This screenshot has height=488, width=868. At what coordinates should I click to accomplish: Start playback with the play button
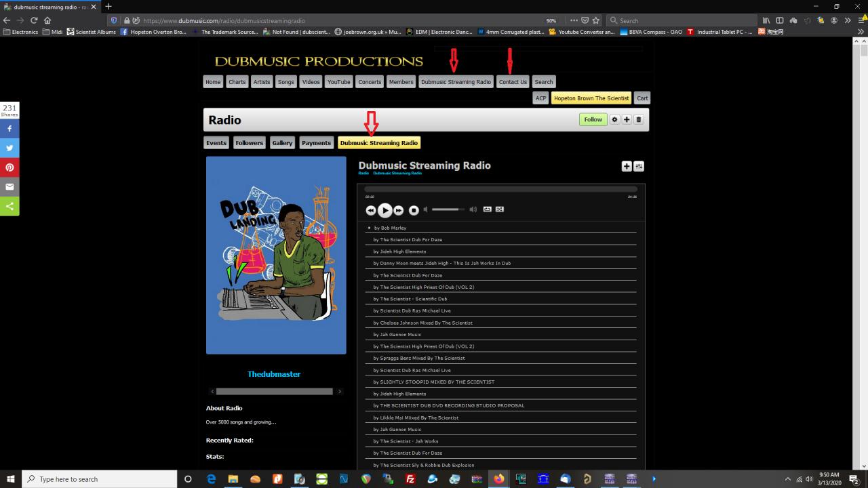pyautogui.click(x=384, y=210)
